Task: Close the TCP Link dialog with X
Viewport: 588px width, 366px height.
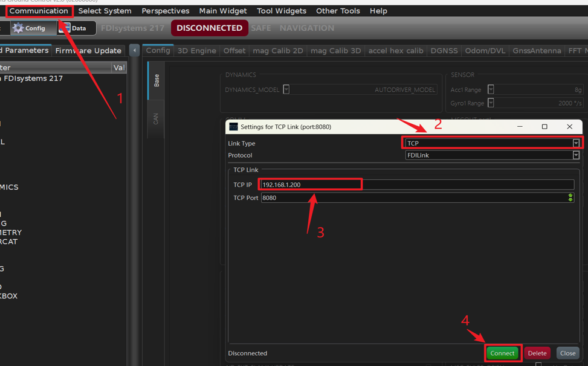Action: coord(570,127)
